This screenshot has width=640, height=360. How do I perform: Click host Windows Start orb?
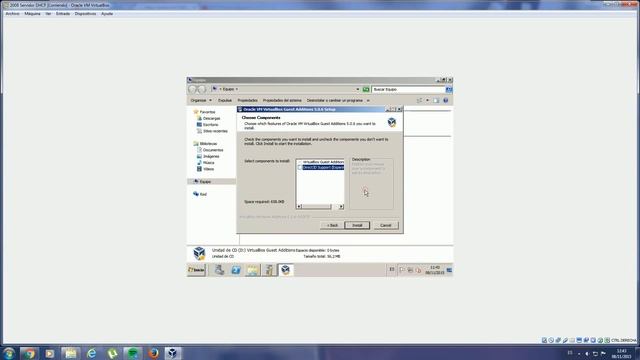pyautogui.click(x=9, y=353)
